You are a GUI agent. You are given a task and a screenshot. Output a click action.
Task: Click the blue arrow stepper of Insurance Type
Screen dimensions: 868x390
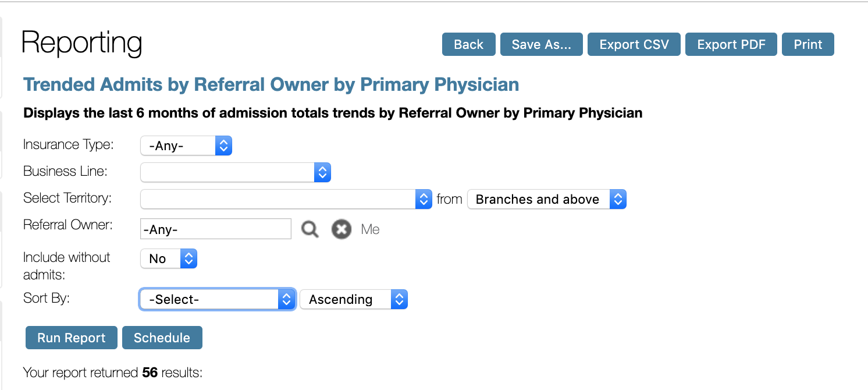tap(223, 146)
